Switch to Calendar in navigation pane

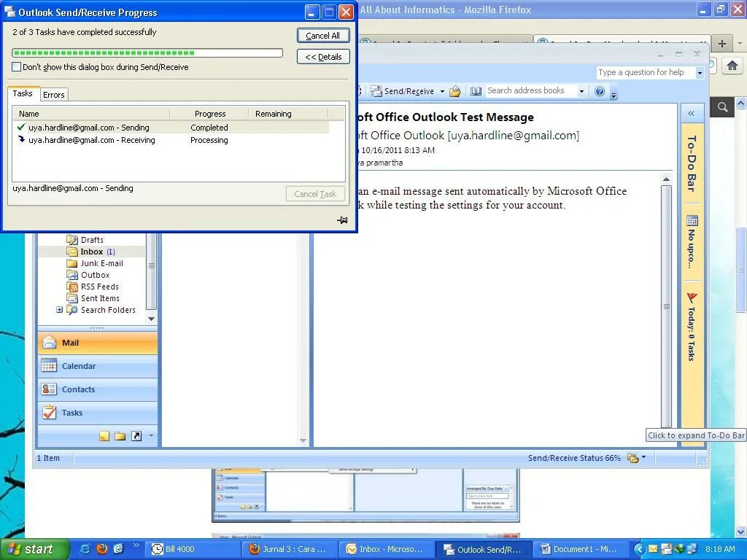98,366
